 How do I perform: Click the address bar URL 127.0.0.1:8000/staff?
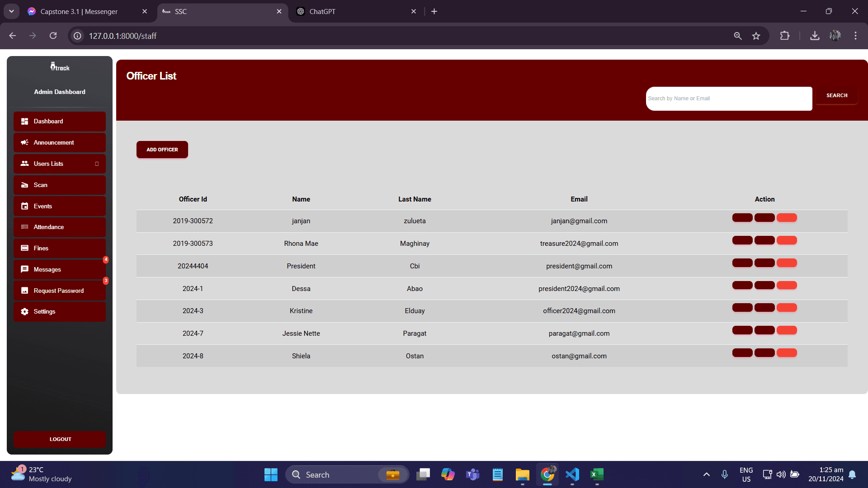click(123, 36)
